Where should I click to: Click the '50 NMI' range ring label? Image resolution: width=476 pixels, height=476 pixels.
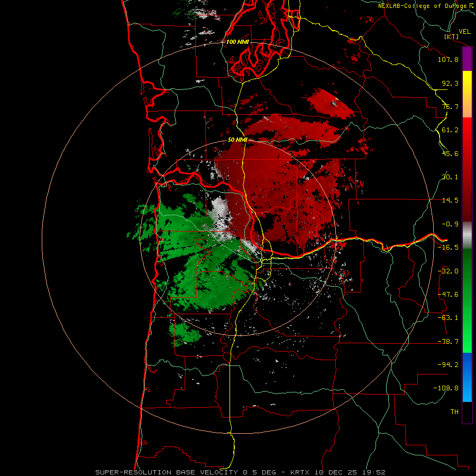click(237, 140)
